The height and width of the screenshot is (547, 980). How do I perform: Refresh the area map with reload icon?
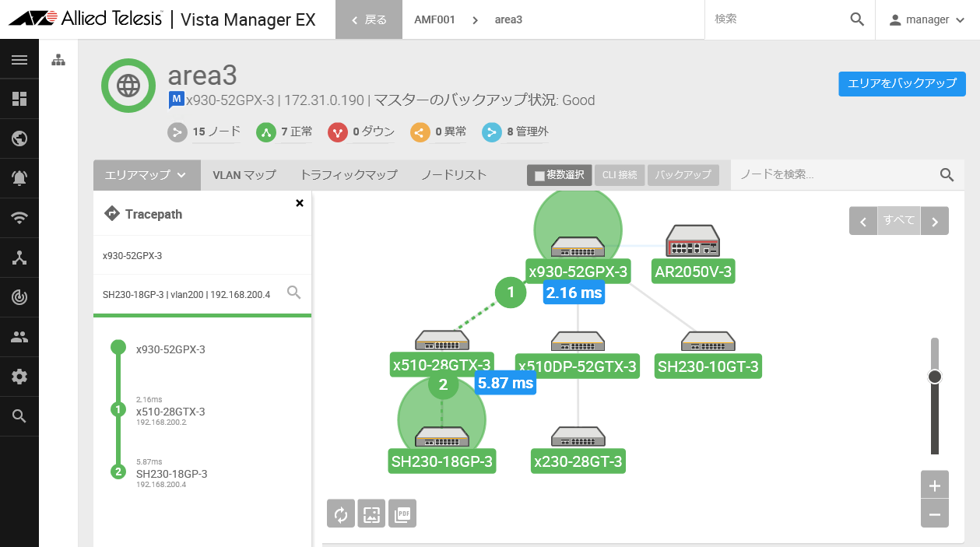(340, 514)
